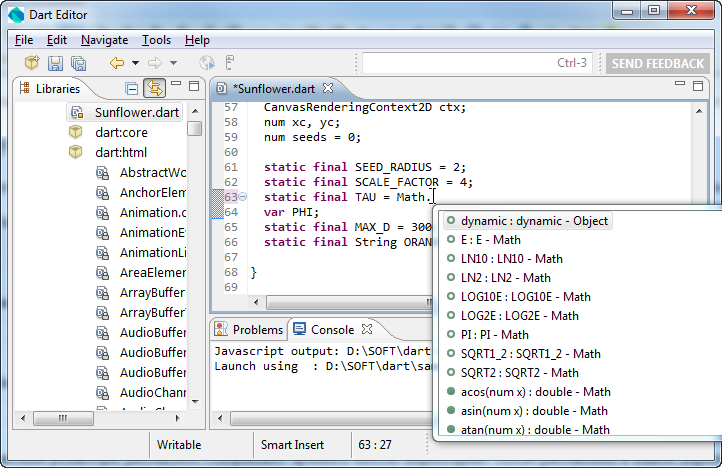
Task: Collapse the fold marker on line 63
Action: click(243, 197)
